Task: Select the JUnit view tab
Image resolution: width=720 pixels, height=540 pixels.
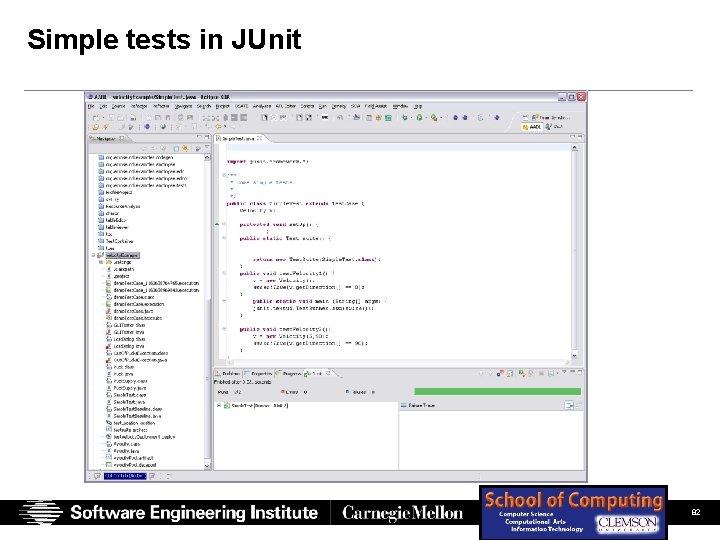Action: 314,373
